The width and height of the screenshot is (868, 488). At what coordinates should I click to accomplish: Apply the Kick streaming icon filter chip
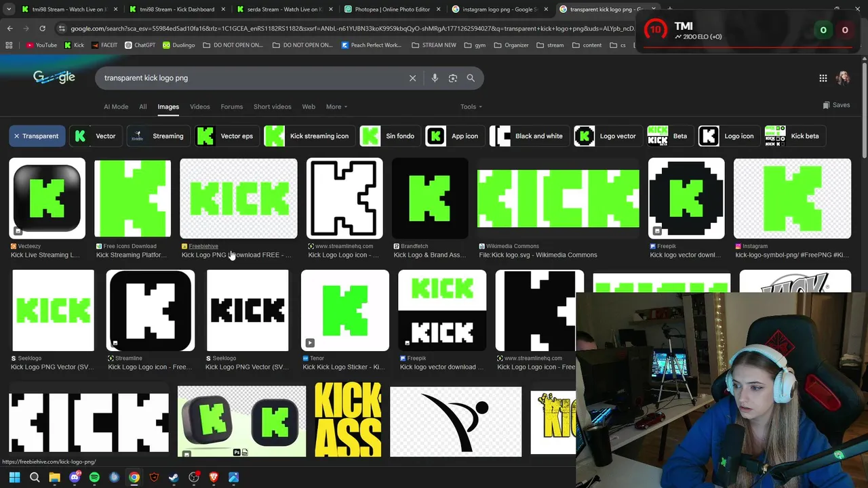coord(309,136)
